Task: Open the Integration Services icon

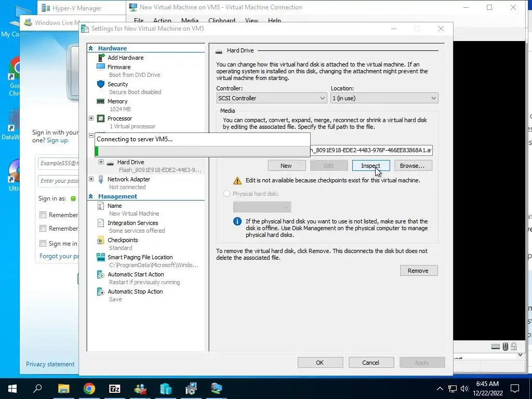Action: click(101, 223)
